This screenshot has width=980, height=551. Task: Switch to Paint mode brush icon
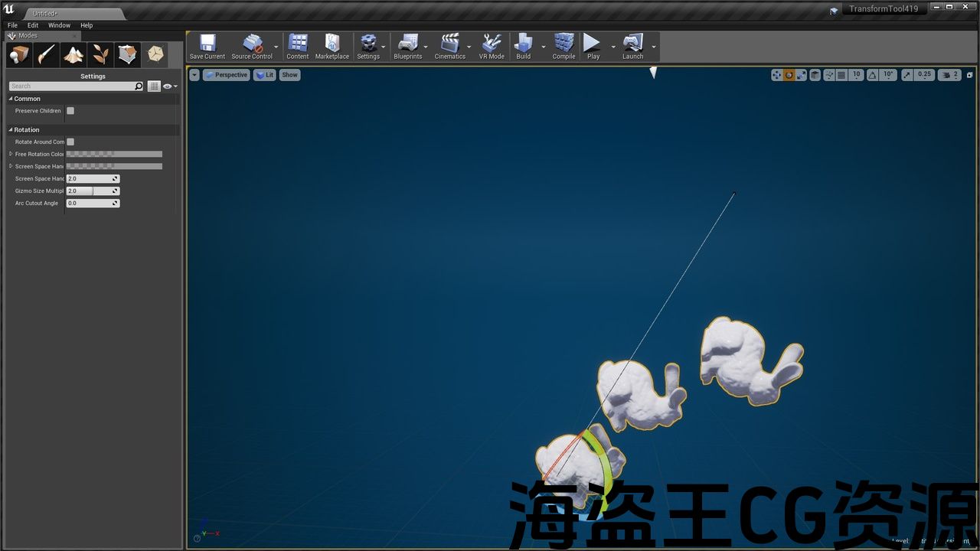click(46, 54)
